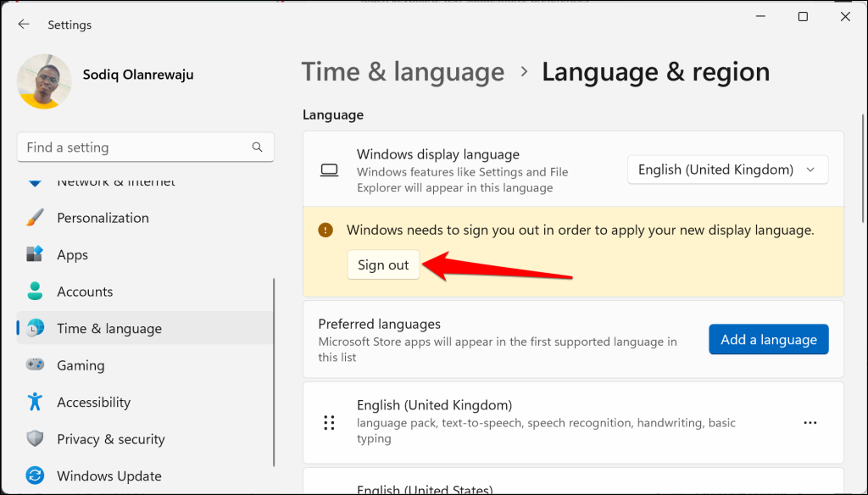Click the back arrow in Settings
Viewport: 868px width, 495px height.
[23, 24]
